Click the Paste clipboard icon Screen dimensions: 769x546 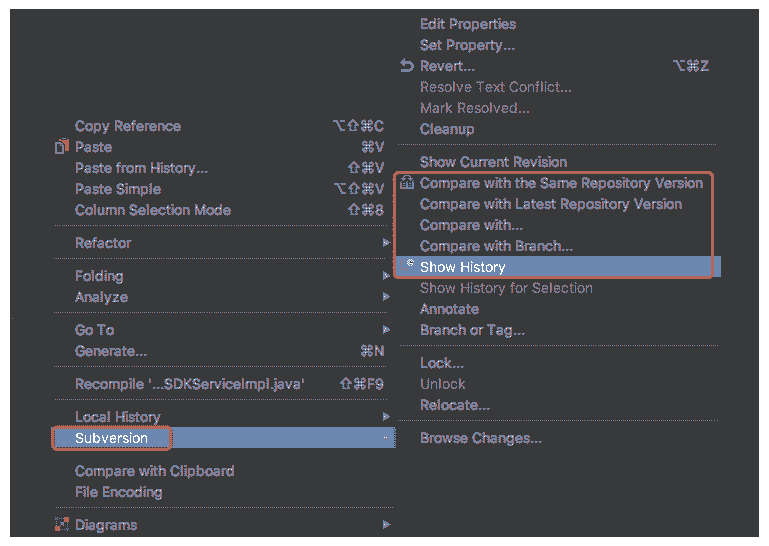[x=61, y=147]
